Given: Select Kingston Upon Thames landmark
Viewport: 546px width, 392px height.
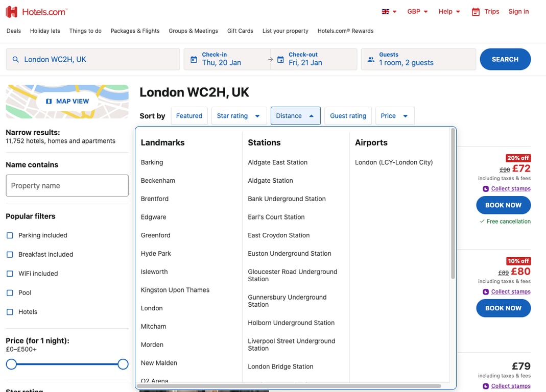Looking at the screenshot, I should 175,290.
